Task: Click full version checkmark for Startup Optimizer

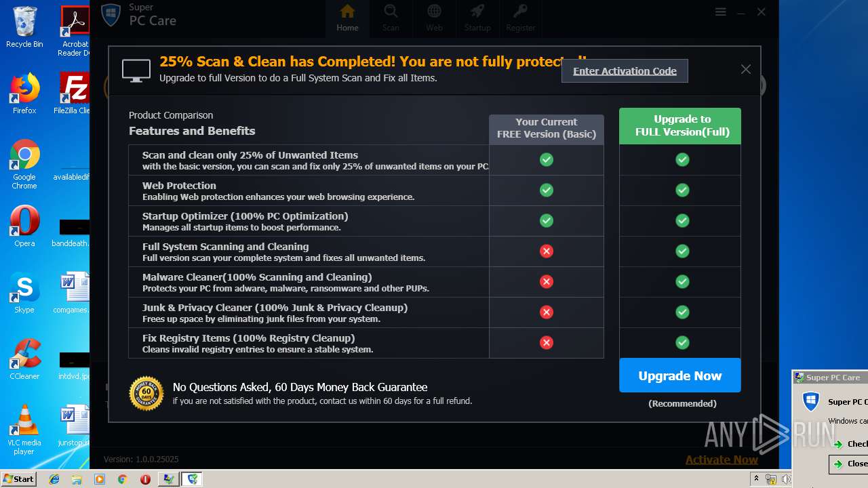Action: (682, 221)
